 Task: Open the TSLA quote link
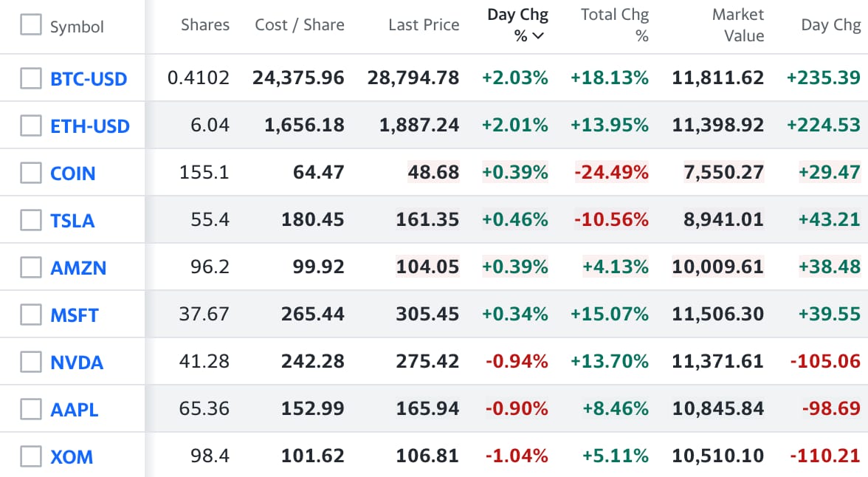[72, 221]
